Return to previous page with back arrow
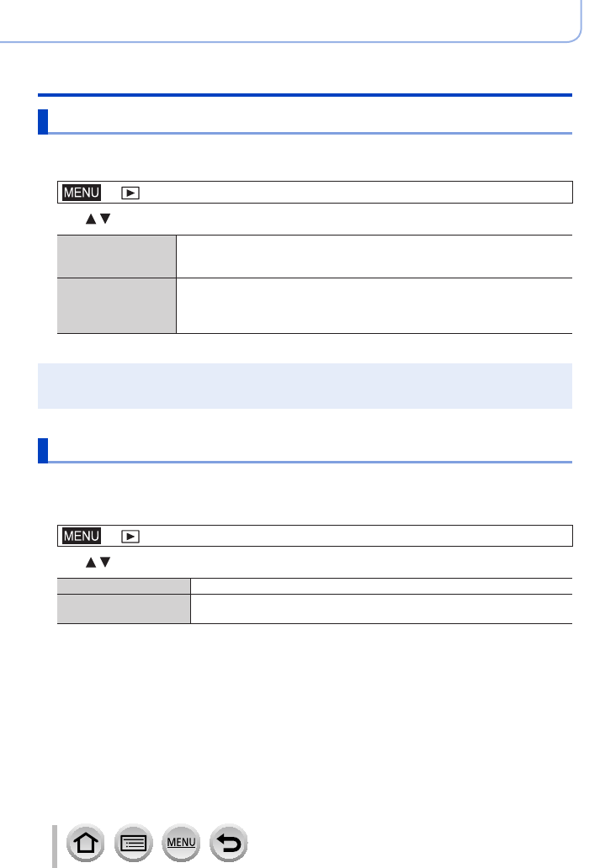600x868 pixels. coord(229,843)
